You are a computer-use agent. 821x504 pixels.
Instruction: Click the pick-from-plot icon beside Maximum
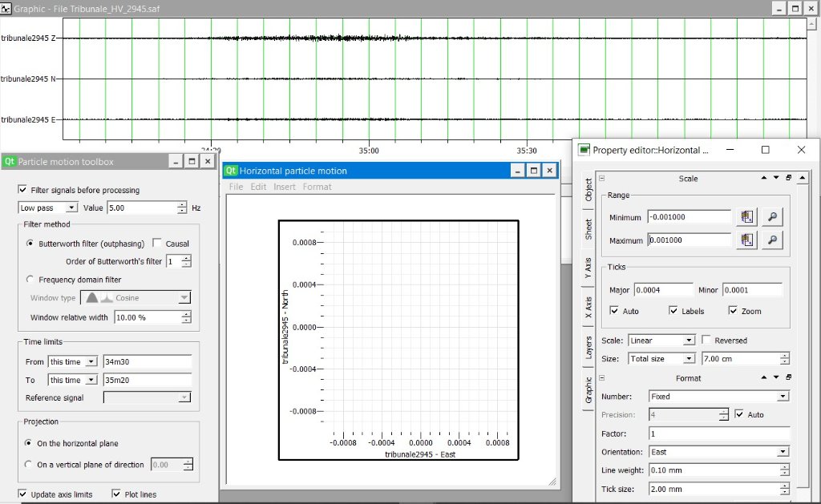(748, 240)
